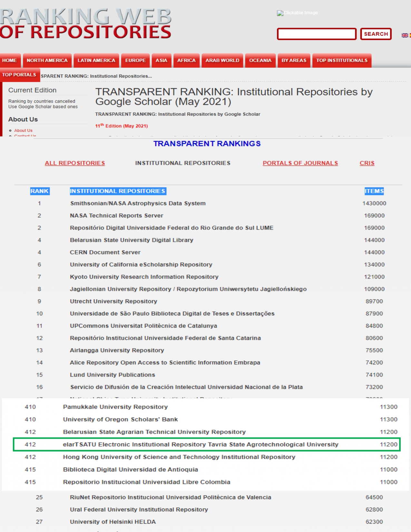Open the ALL REPOSITORIES link

pos(75,163)
